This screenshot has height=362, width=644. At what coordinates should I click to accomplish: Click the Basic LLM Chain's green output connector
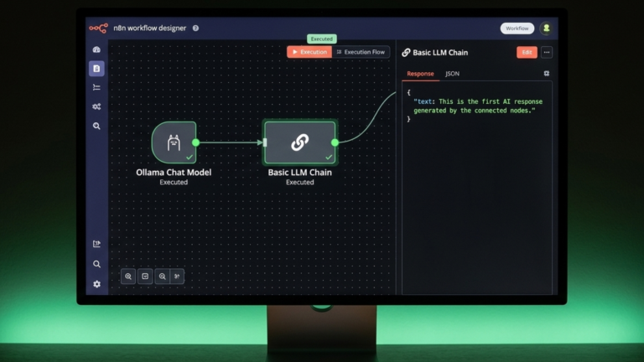[x=335, y=142]
